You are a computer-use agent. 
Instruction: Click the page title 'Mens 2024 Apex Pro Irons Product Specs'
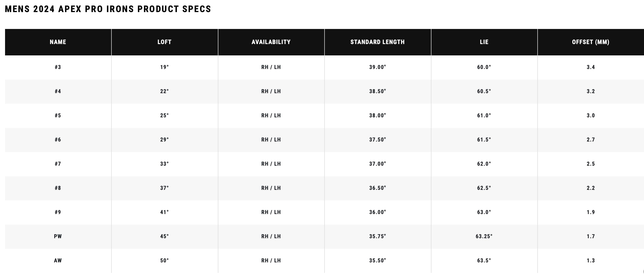108,9
